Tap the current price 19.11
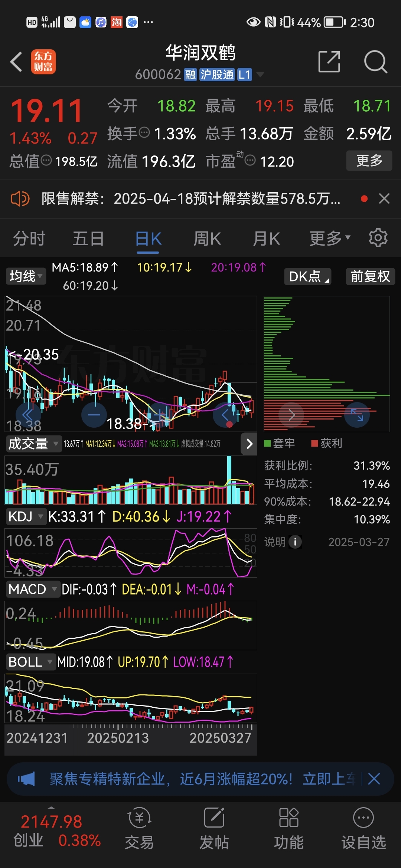 pos(46,111)
